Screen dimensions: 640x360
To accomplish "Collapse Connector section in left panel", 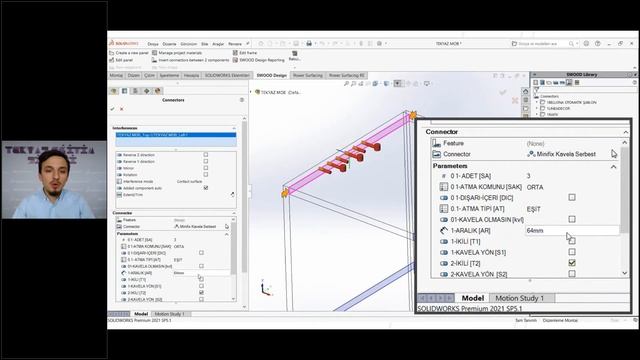I will point(234,213).
